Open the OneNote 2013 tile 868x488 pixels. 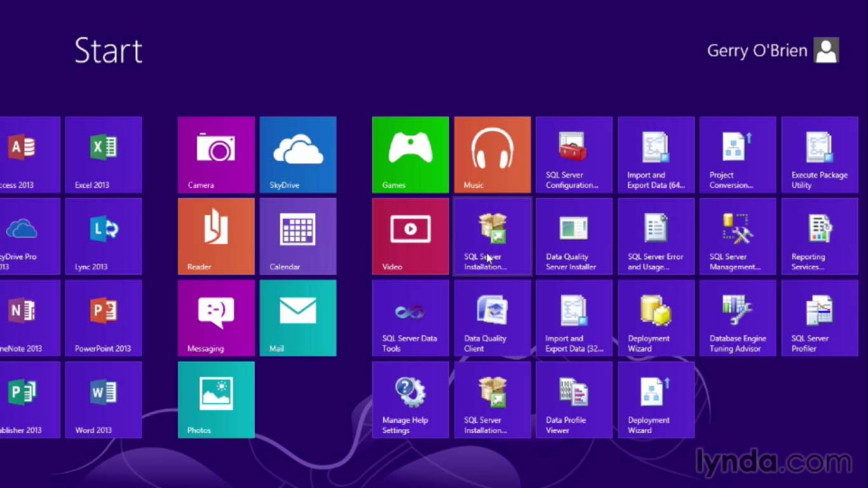(x=30, y=318)
